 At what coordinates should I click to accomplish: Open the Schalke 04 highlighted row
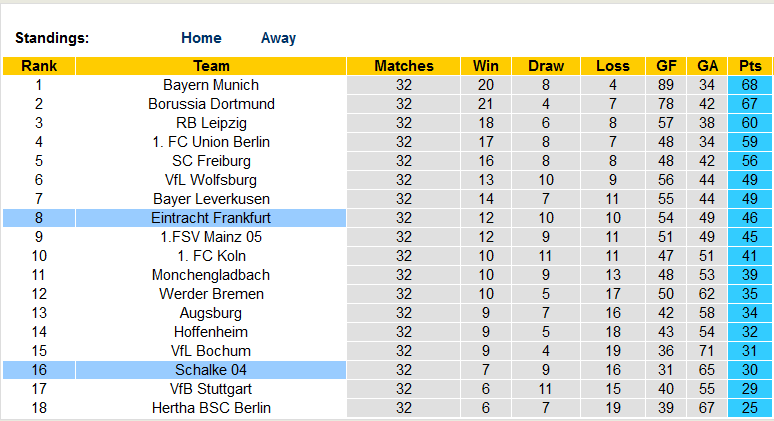[x=211, y=370]
